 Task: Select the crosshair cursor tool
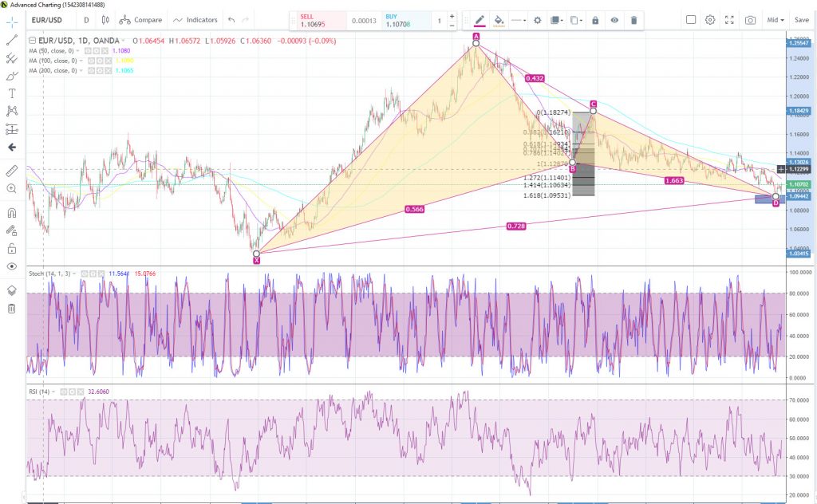pyautogui.click(x=12, y=22)
